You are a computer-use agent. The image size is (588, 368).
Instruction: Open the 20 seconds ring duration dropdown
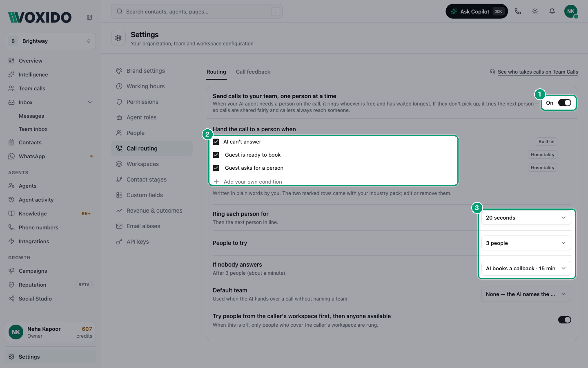pos(526,218)
